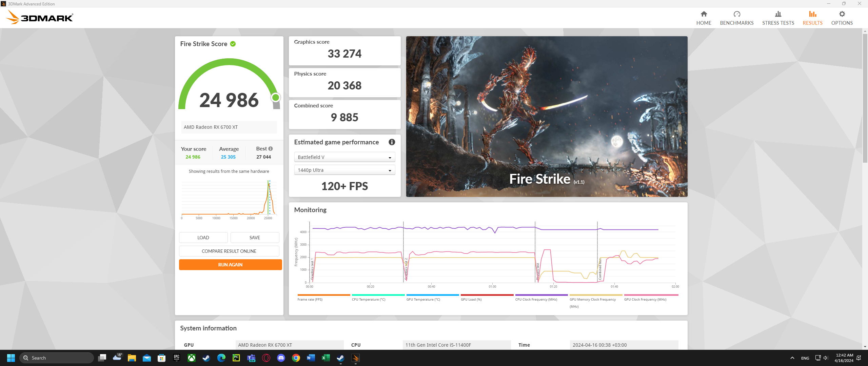
Task: Open Microsoft Edge from the taskbar
Action: click(221, 358)
